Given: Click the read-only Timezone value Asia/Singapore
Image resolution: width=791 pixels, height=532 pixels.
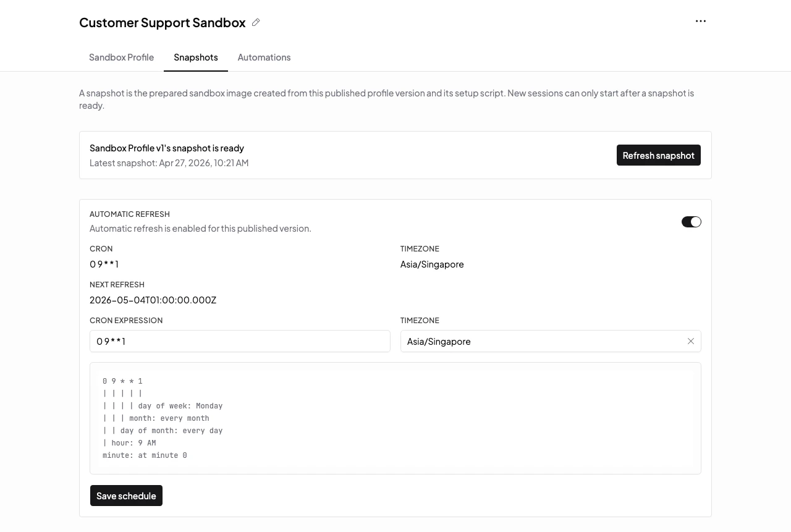Looking at the screenshot, I should (x=432, y=264).
